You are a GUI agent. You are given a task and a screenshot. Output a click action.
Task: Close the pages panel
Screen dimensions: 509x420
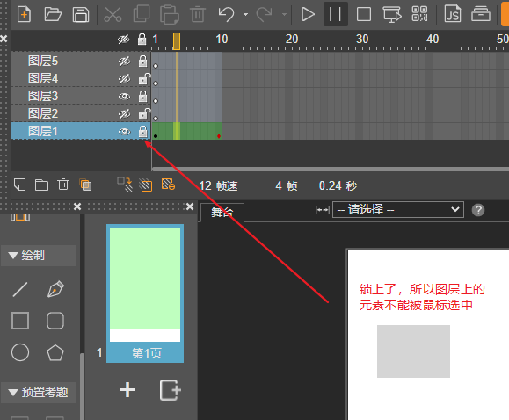point(190,206)
